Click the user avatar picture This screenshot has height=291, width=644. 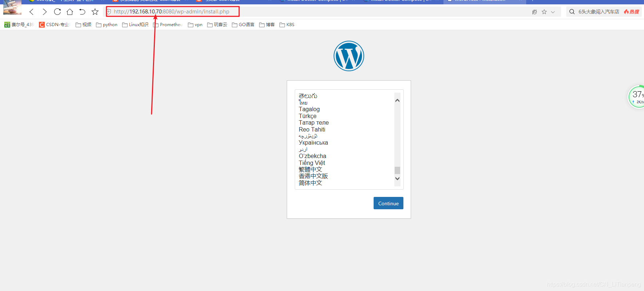coord(12,7)
